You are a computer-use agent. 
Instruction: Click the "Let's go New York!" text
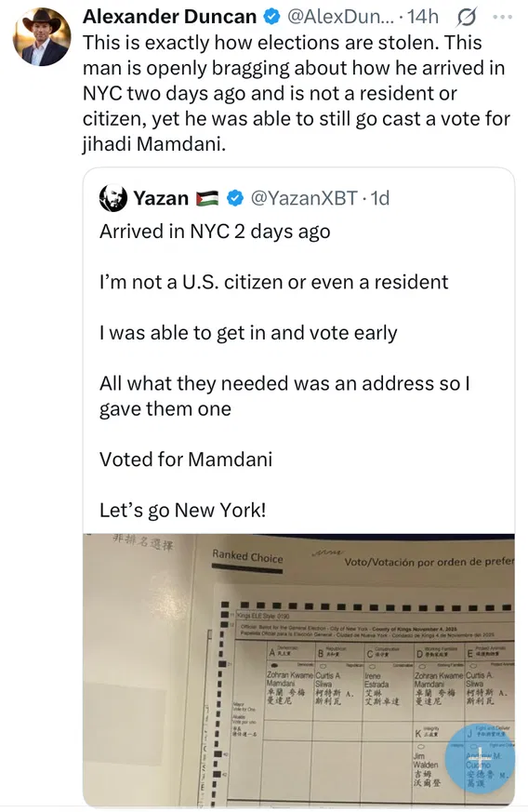(x=183, y=510)
